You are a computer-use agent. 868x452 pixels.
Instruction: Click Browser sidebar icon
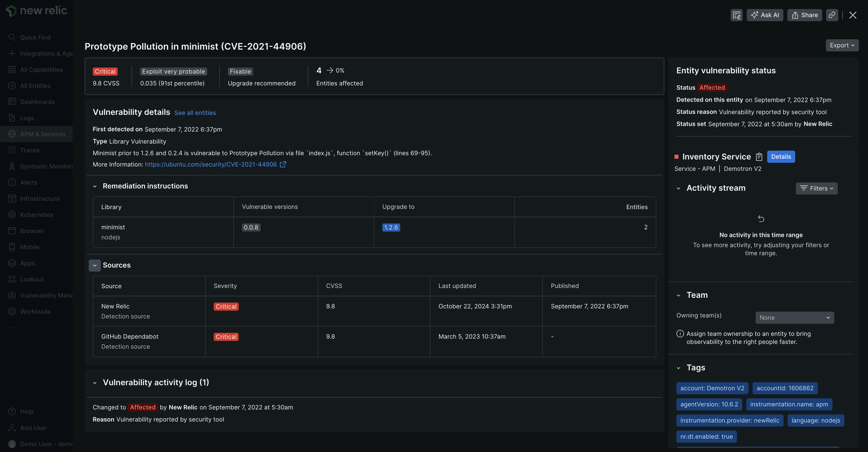pyautogui.click(x=12, y=231)
